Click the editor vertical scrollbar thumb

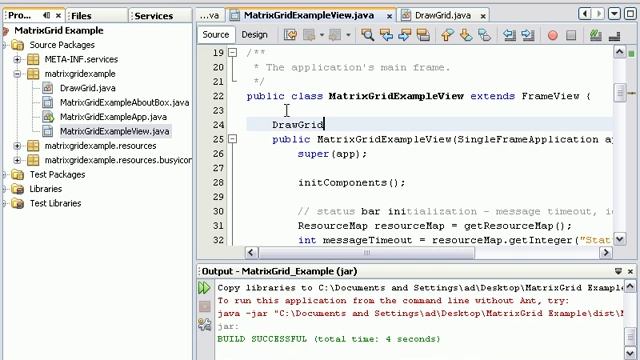point(620,92)
